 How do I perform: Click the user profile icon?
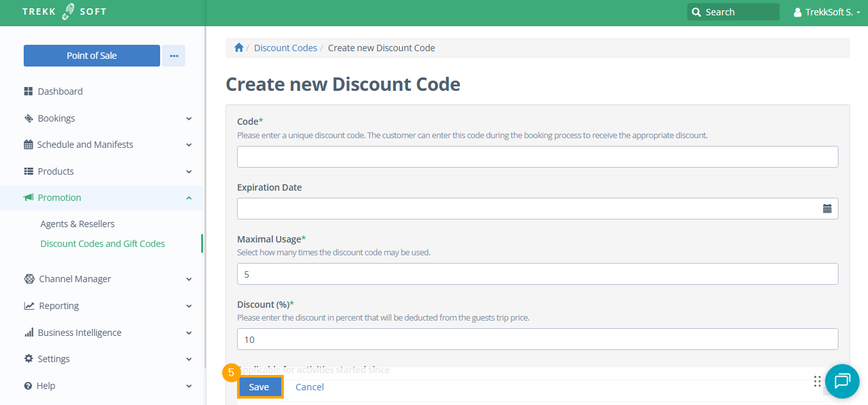pyautogui.click(x=798, y=12)
